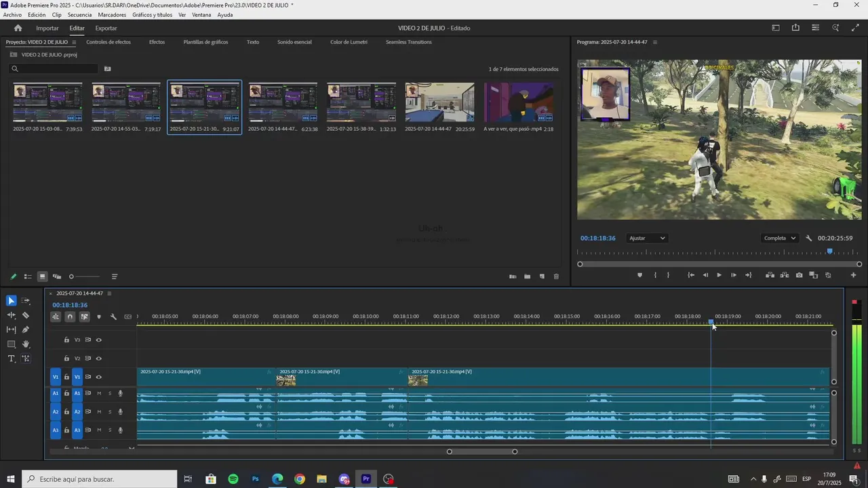Toggle captions track button (CC)
The image size is (868, 488).
pyautogui.click(x=127, y=317)
